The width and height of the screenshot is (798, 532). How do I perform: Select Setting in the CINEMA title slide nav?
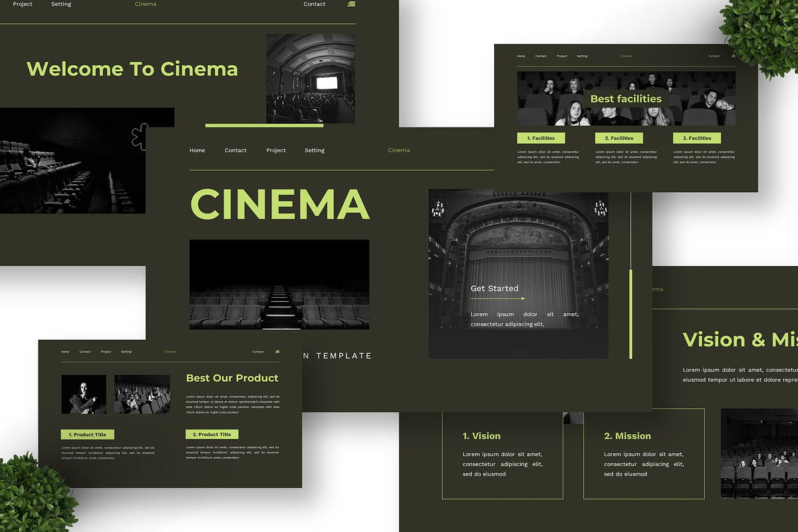click(315, 150)
